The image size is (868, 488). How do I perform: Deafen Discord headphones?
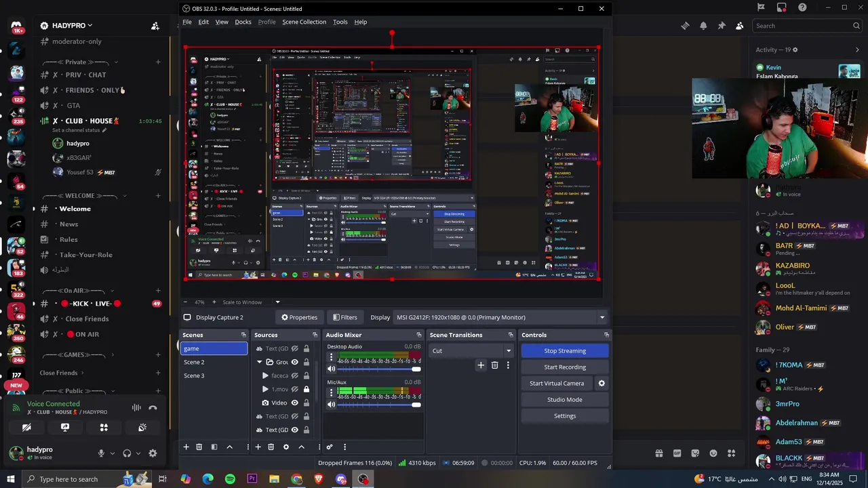click(127, 453)
